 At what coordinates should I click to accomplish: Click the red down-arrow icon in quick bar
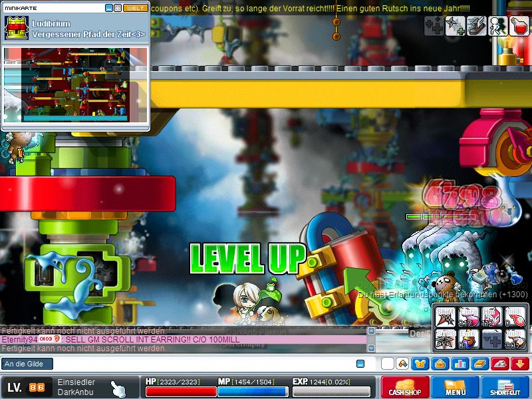click(520, 364)
